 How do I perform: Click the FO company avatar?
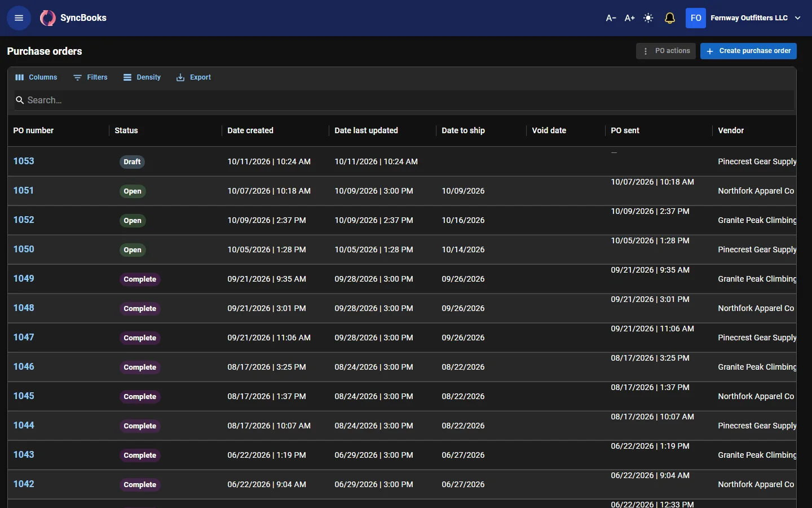(x=696, y=18)
